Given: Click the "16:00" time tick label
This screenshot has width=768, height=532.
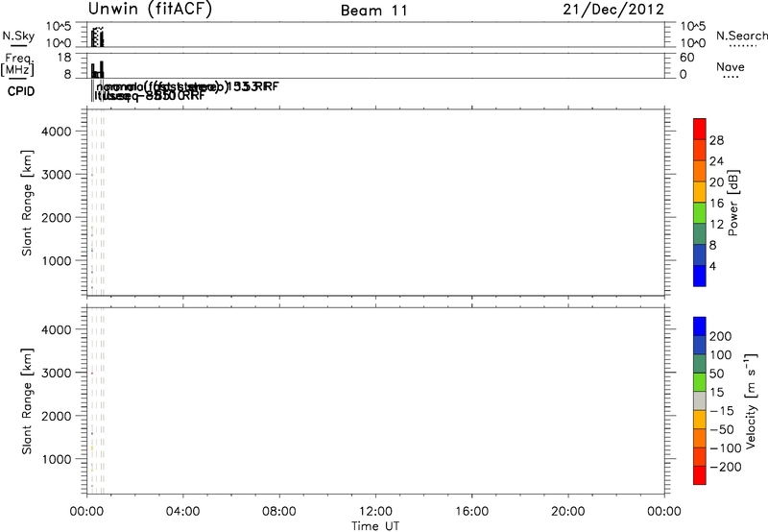Looking at the screenshot, I should pos(471,512).
